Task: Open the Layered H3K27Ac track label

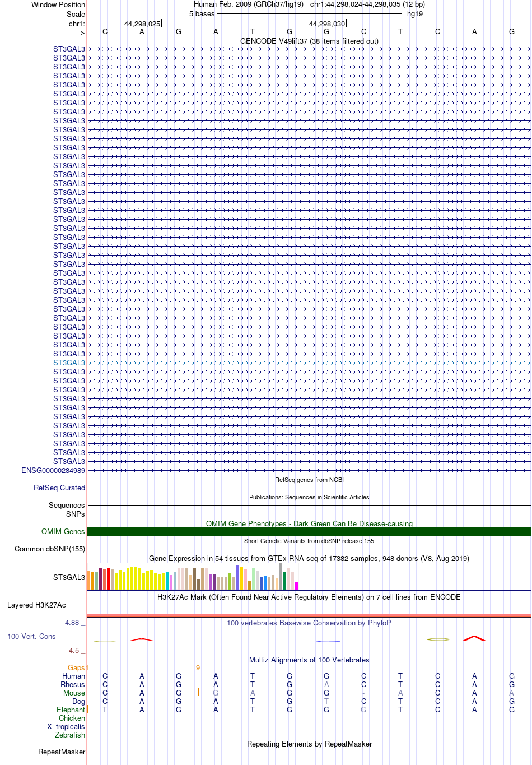Action: click(x=36, y=605)
